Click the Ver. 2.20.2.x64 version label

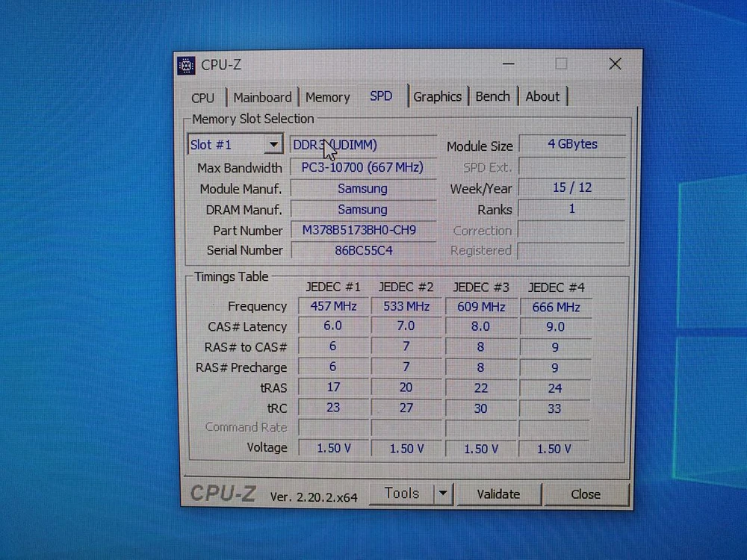pos(314,497)
